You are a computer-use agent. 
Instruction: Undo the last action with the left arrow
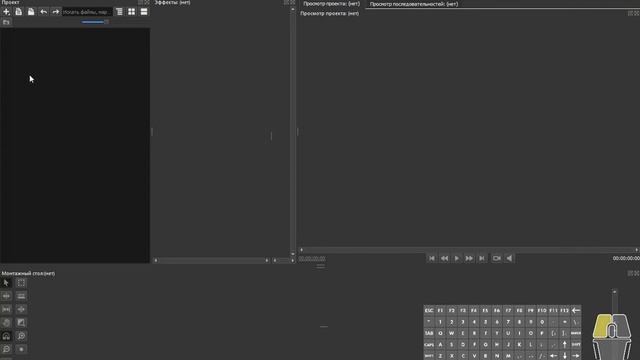(x=43, y=12)
